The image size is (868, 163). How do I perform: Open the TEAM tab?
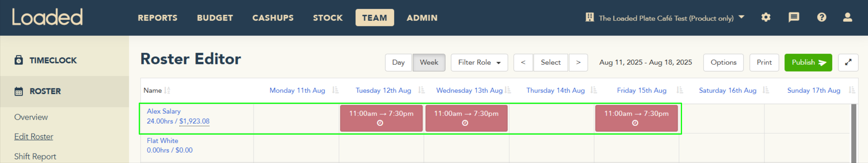[375, 18]
